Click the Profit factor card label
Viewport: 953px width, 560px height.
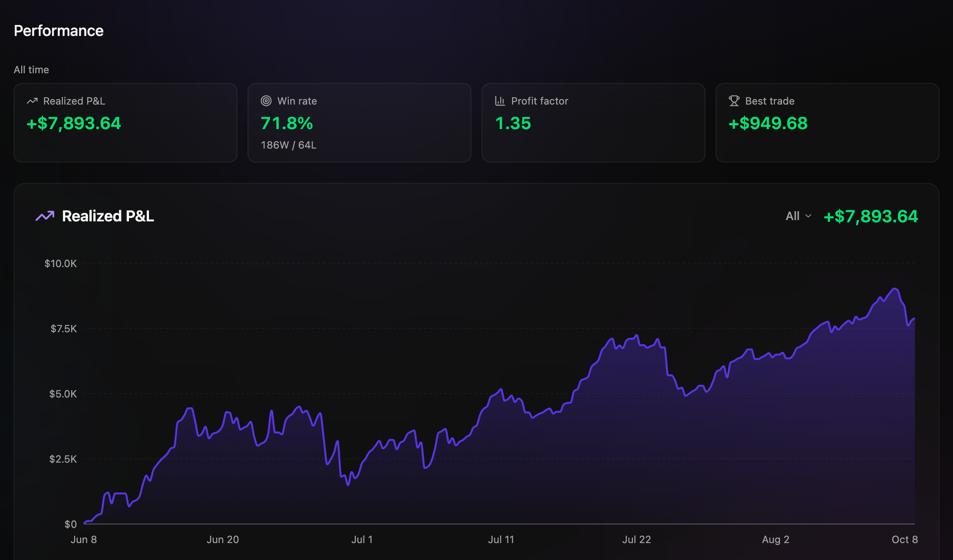[540, 101]
